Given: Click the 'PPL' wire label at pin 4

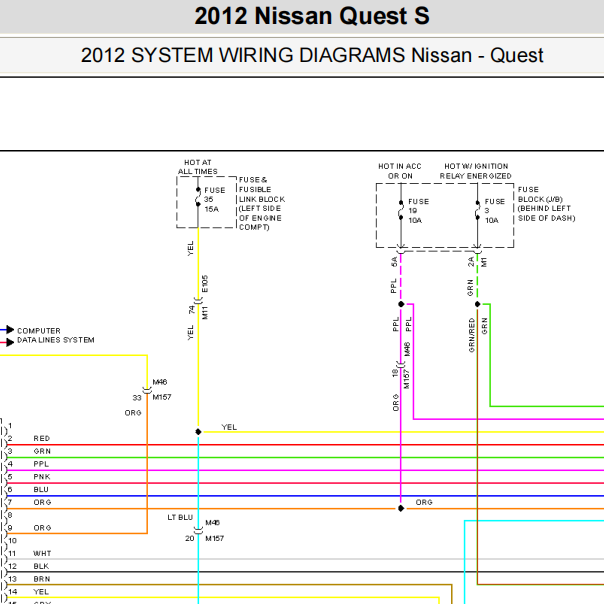Looking at the screenshot, I should click(41, 464).
